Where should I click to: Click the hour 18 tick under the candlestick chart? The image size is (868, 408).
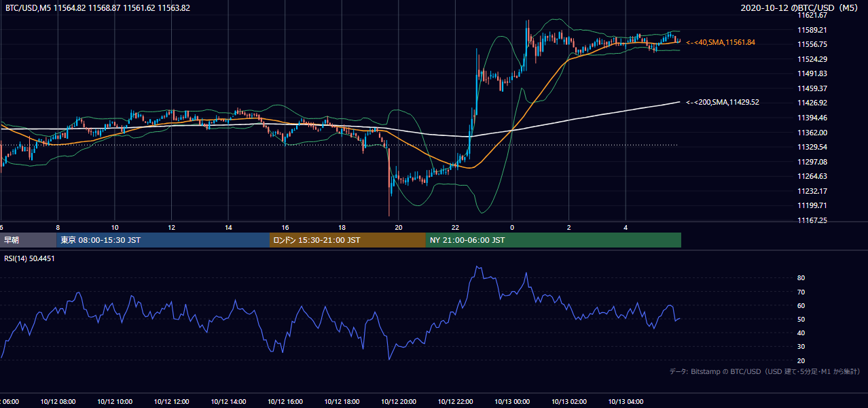342,228
